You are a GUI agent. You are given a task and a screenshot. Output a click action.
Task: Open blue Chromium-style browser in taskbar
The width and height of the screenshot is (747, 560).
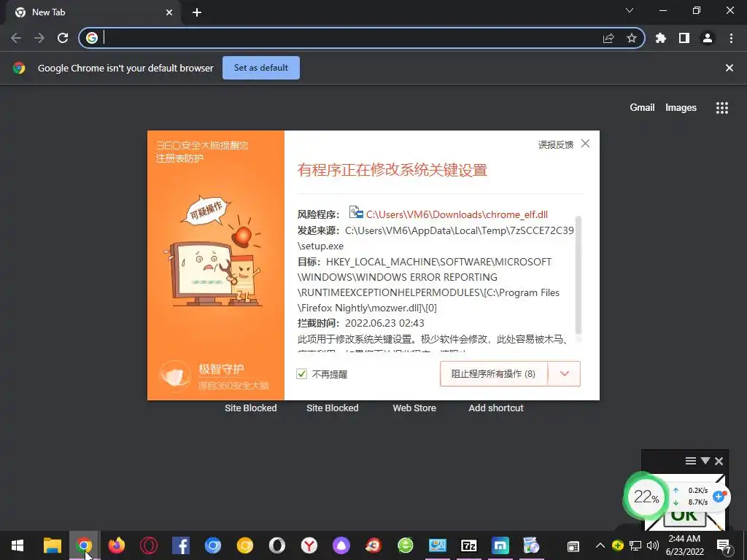tap(213, 545)
